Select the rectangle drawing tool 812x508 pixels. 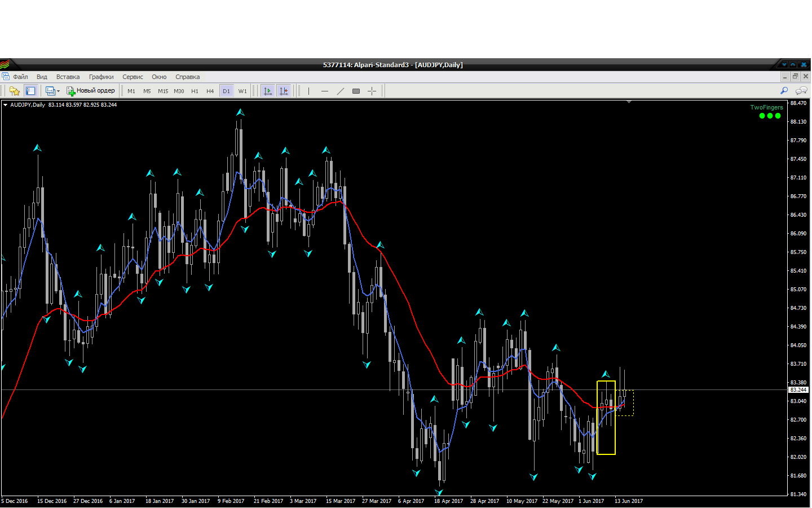(x=356, y=91)
